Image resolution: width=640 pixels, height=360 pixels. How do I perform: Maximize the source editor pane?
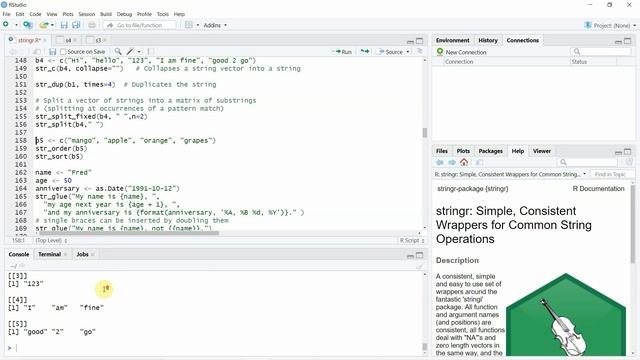pos(420,41)
